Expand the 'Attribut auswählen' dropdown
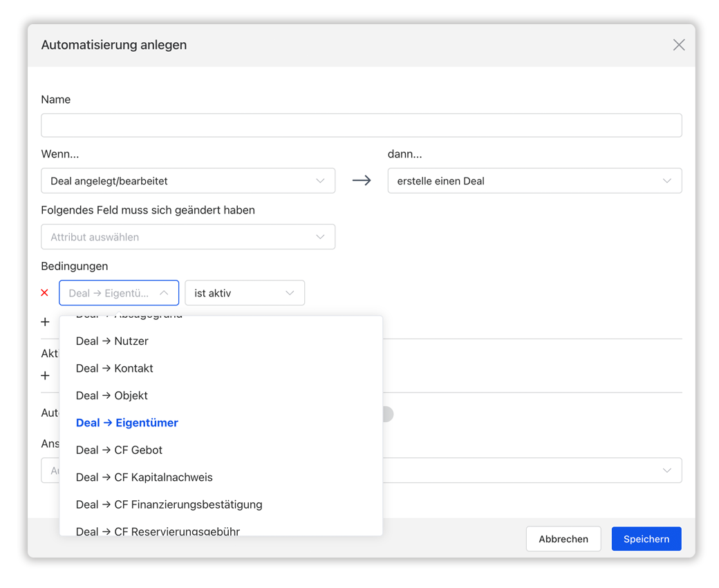Screen dimensions: 719x588 pyautogui.click(x=188, y=237)
